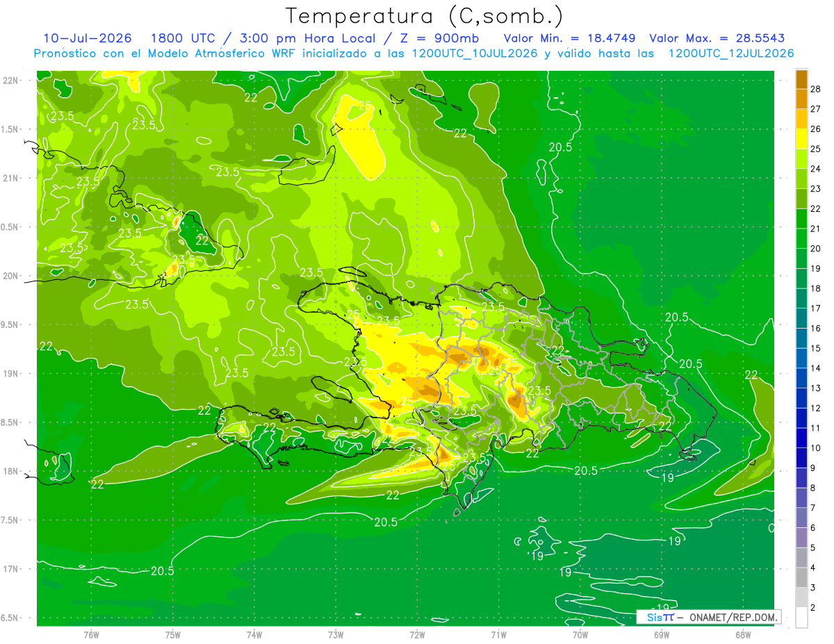Pick the orange band between 27 and 28
Image resolution: width=834 pixels, height=644 pixels.
tap(801, 99)
